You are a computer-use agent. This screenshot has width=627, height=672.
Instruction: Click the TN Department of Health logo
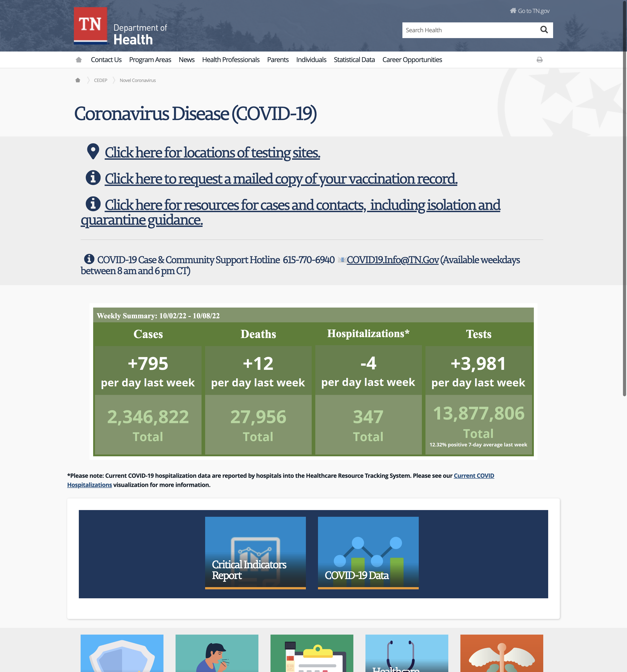(90, 26)
